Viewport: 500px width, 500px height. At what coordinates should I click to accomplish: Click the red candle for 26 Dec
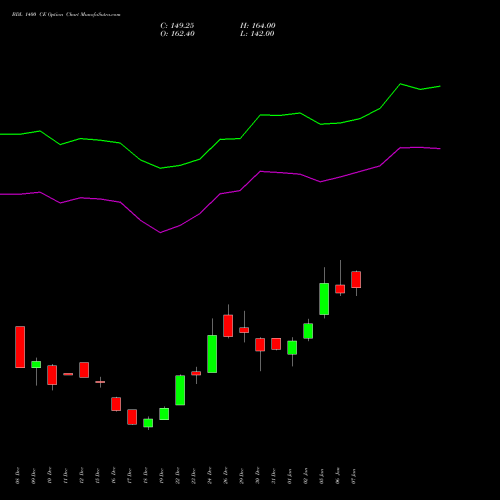228,326
